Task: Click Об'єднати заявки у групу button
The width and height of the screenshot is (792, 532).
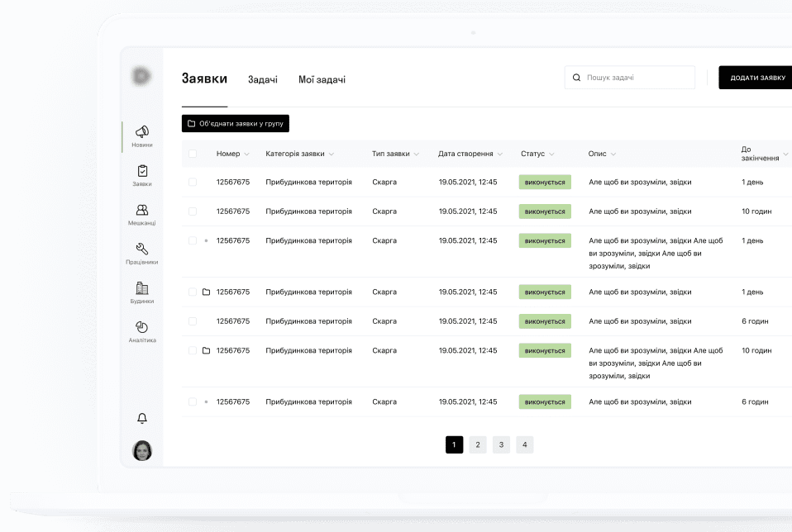Action: point(236,123)
